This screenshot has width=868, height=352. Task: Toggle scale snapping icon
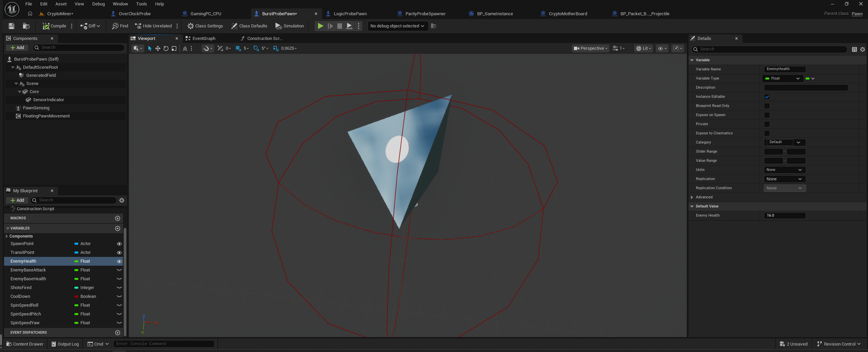(276, 49)
